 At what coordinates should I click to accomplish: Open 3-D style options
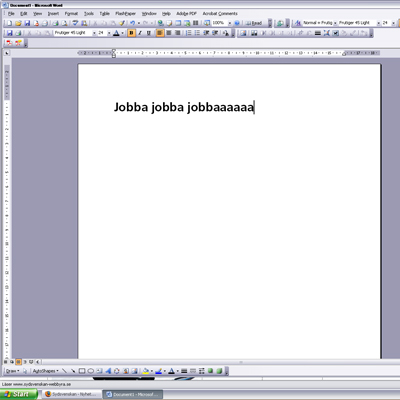click(x=219, y=371)
